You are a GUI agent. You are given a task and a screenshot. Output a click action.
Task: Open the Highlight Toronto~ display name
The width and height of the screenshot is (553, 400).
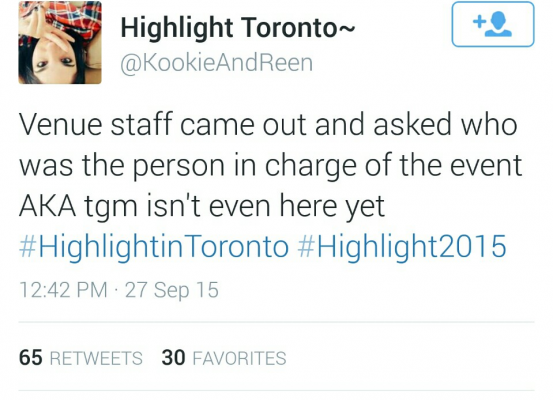[238, 28]
